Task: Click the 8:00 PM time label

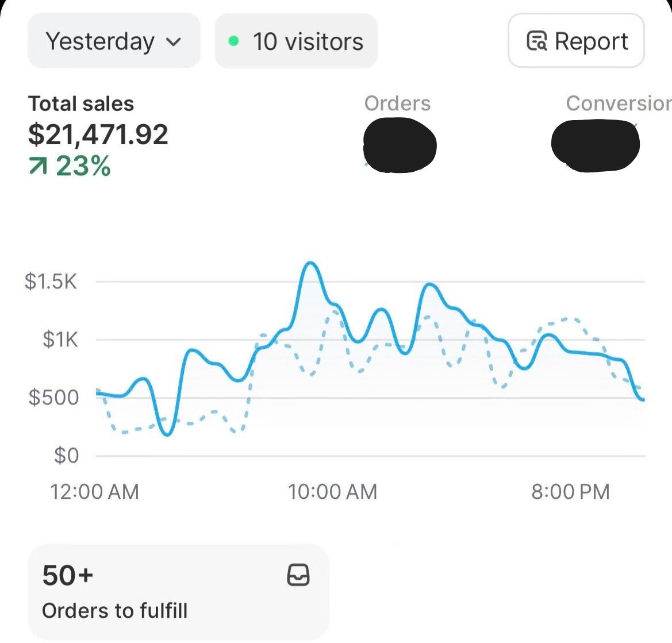Action: click(x=570, y=492)
